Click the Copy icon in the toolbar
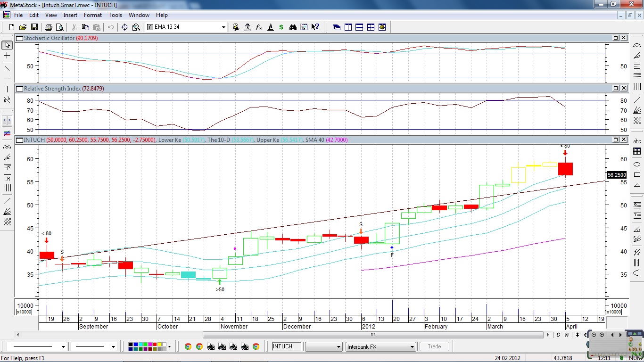The width and height of the screenshot is (644, 362). (85, 27)
